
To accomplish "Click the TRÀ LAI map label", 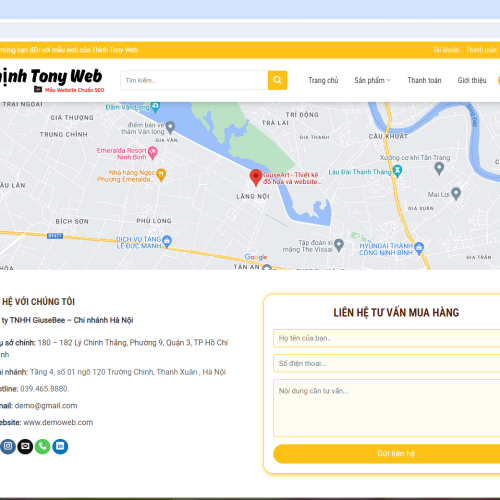I will tap(275, 123).
